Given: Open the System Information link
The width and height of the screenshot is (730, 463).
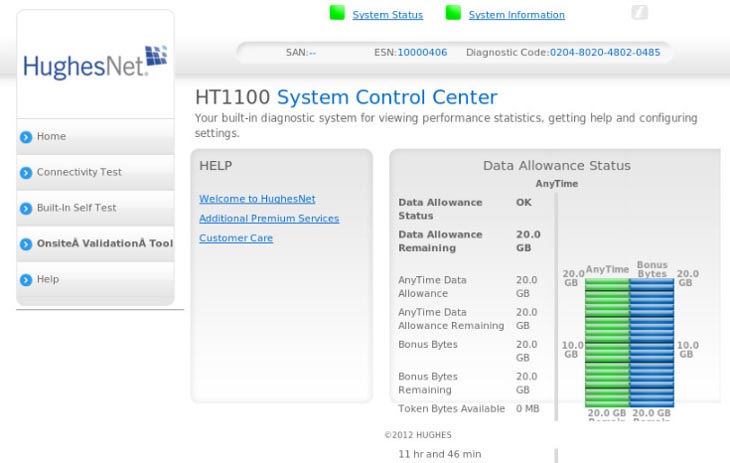Looking at the screenshot, I should coord(516,15).
